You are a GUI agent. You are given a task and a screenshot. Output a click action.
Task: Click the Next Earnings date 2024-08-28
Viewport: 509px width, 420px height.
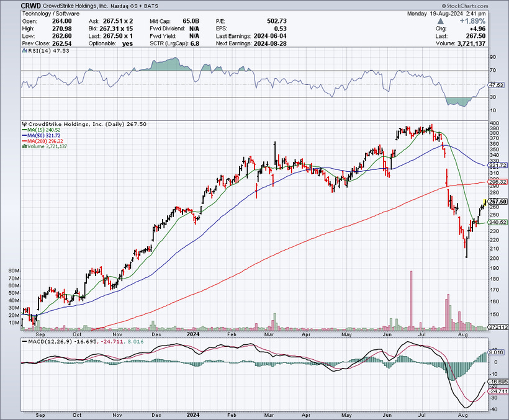pyautogui.click(x=270, y=43)
